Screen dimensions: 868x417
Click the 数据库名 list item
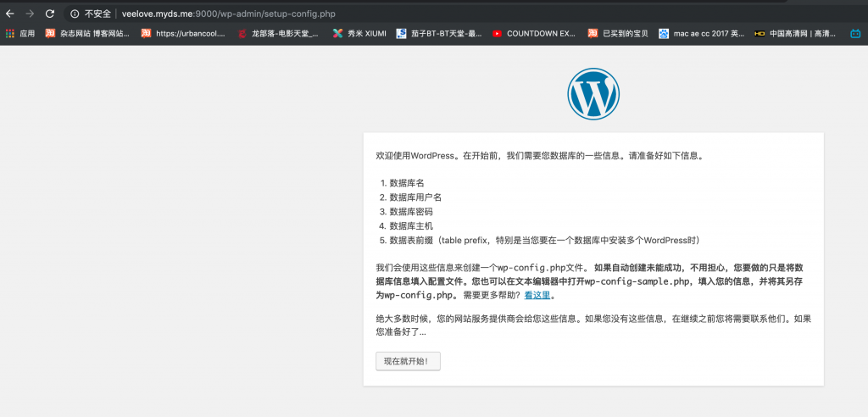pyautogui.click(x=407, y=183)
